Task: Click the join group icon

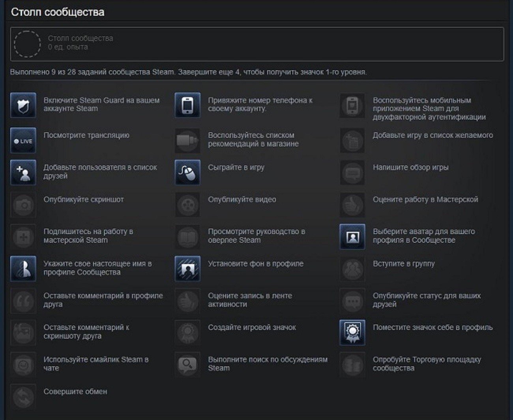Action: tap(352, 268)
